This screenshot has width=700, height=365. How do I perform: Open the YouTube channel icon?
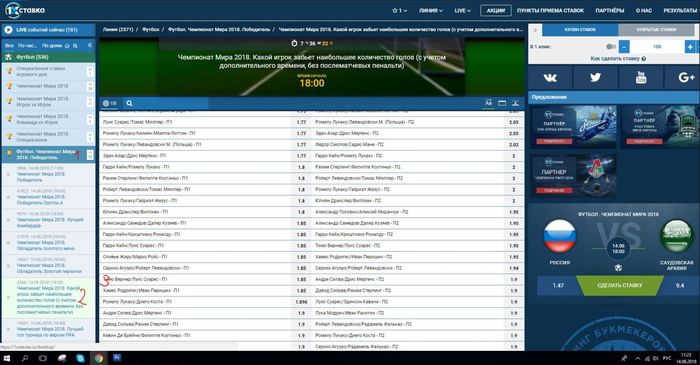[x=641, y=78]
